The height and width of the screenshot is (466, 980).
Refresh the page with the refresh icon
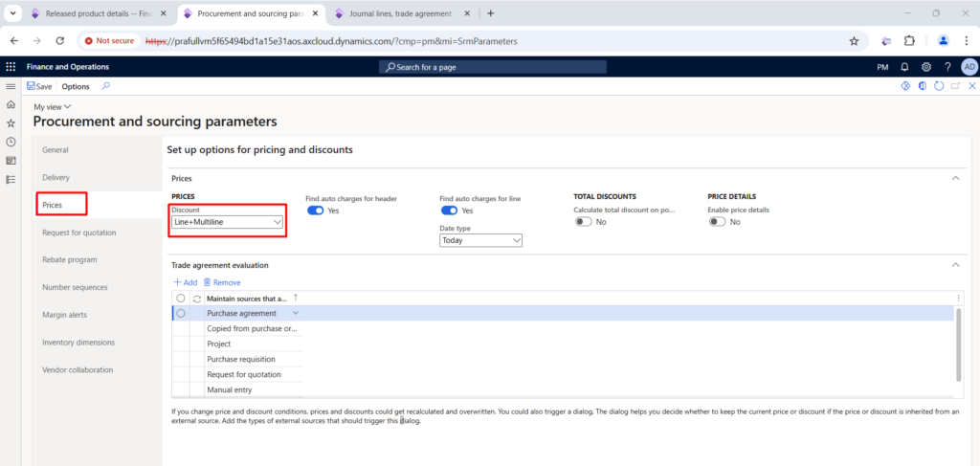pyautogui.click(x=938, y=86)
